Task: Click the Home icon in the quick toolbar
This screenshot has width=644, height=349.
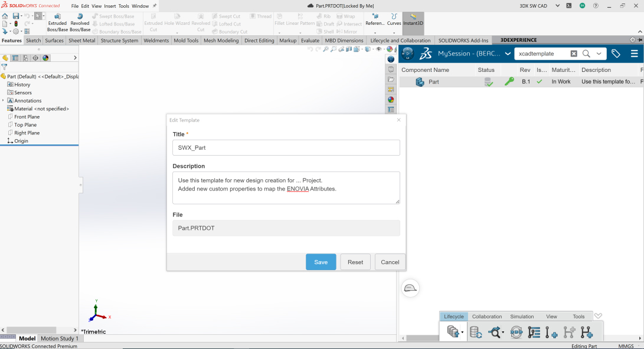Action: click(5, 16)
